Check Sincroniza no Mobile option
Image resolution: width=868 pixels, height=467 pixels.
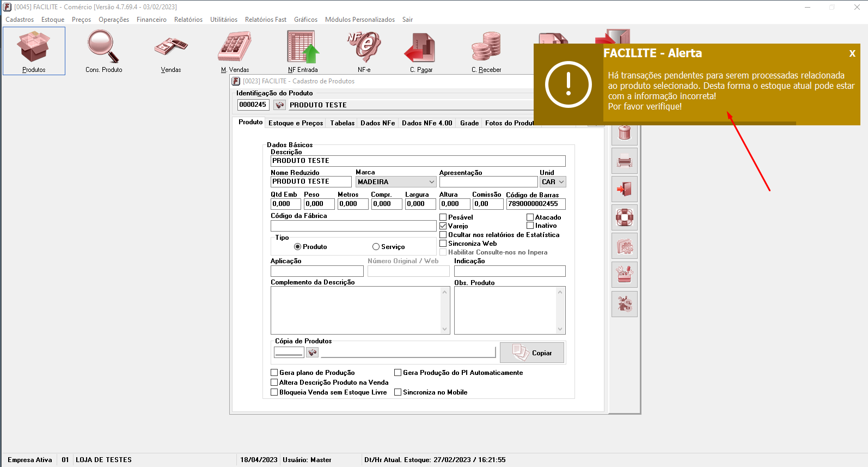(398, 392)
